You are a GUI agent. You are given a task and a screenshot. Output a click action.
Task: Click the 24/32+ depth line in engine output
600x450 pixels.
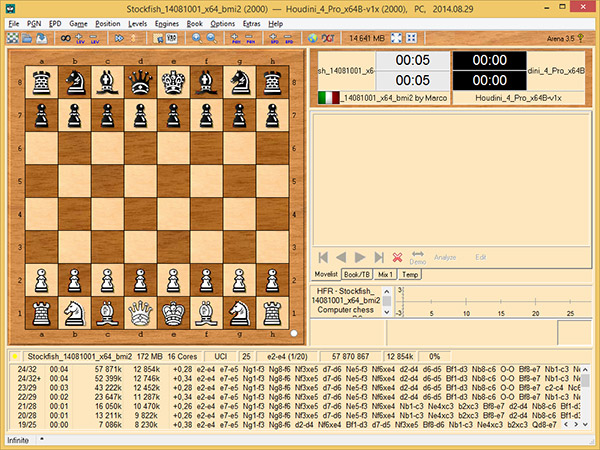(297, 378)
